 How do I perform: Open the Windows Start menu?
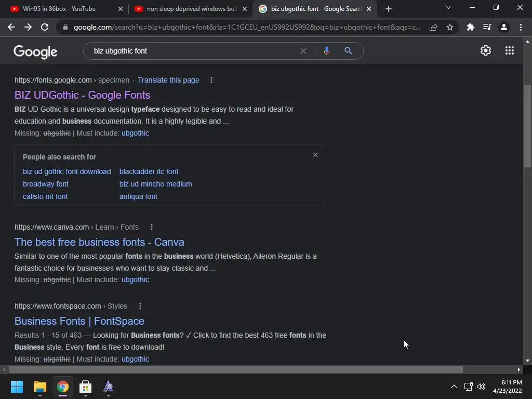17,387
